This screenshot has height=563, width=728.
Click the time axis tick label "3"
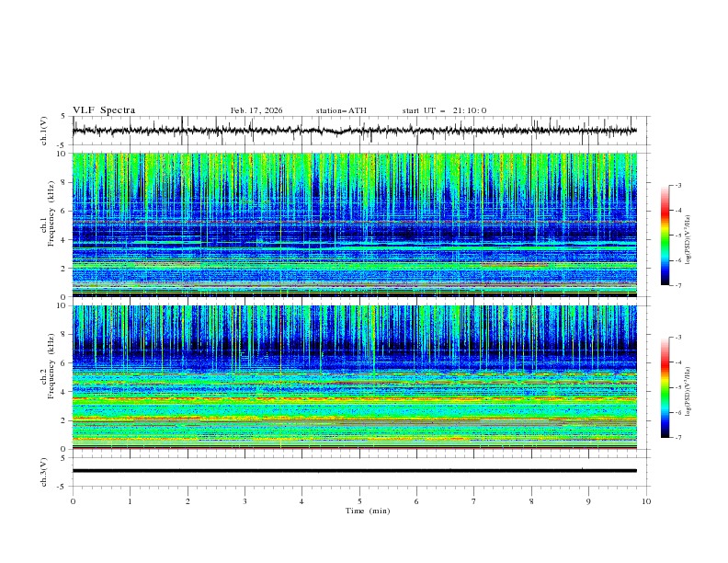point(245,501)
